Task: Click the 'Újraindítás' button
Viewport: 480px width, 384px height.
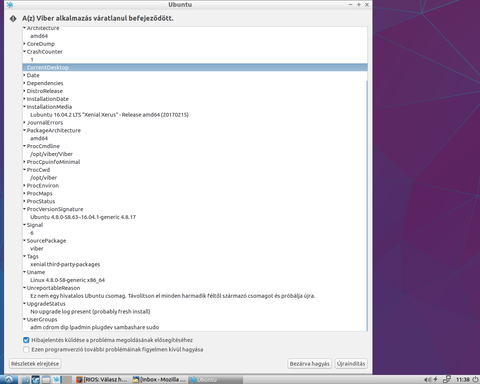Action: pos(351,363)
